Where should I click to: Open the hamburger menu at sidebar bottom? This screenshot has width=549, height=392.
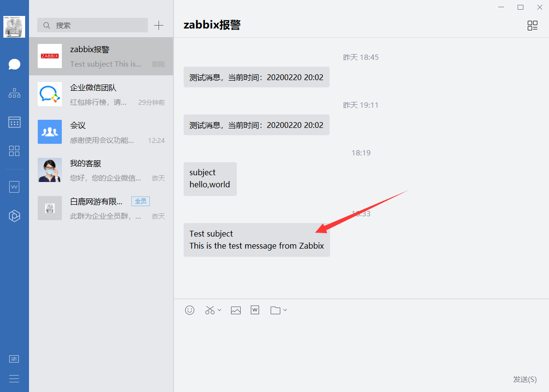click(x=14, y=378)
